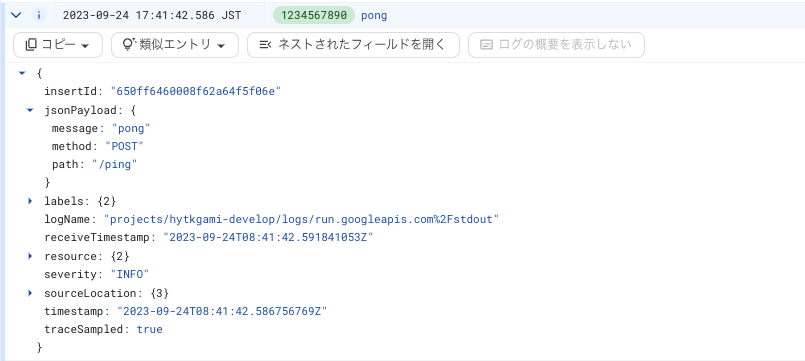This screenshot has height=361, width=805.
Task: Click the receiveTimestamp value
Action: click(x=267, y=238)
